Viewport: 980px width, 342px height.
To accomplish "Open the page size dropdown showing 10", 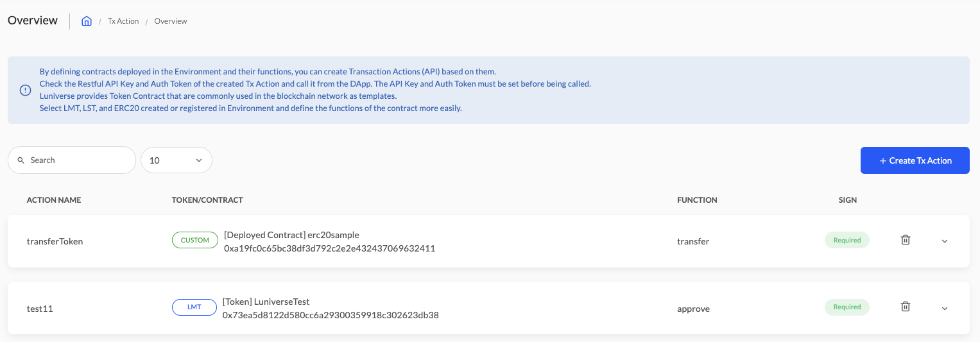I will pos(176,160).
